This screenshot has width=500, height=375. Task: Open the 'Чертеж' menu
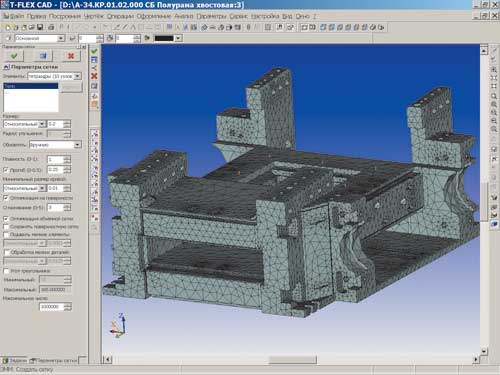[94, 16]
